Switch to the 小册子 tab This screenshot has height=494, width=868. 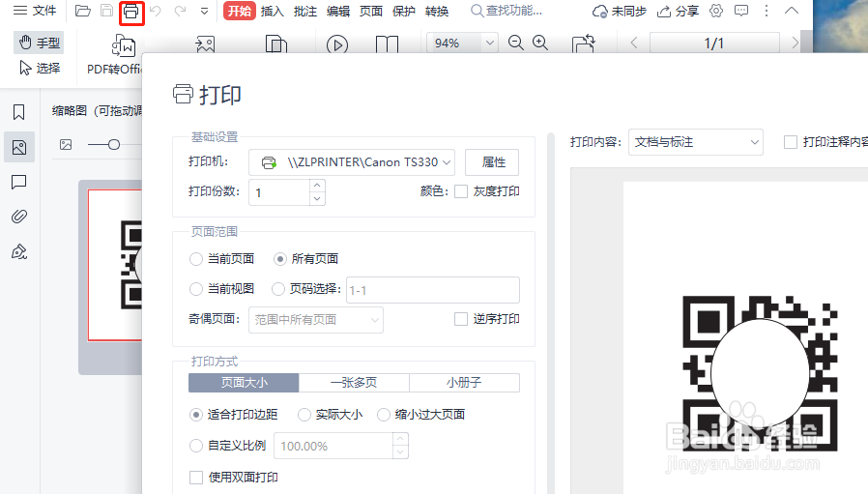(x=464, y=383)
